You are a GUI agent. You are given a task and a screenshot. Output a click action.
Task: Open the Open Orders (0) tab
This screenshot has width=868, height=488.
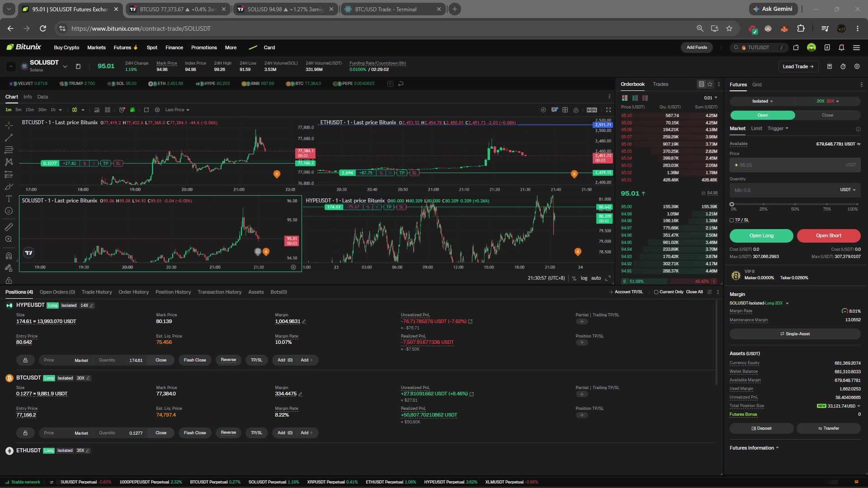point(57,292)
